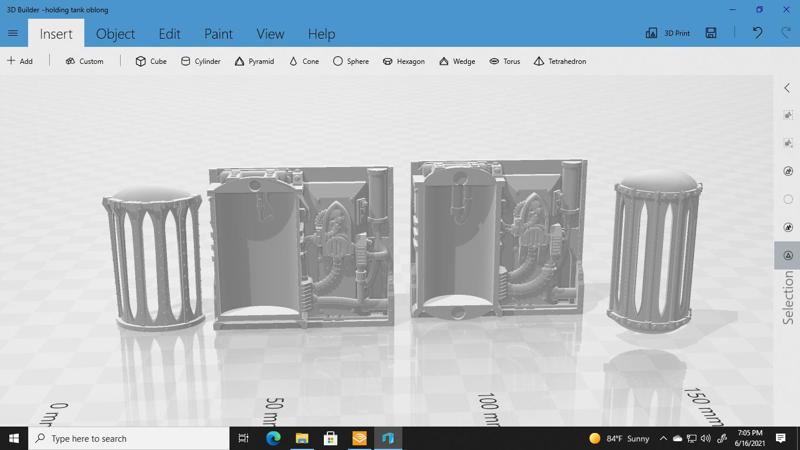Open the 84°F Sunny weather widget
Viewport: 800px width, 450px height.
point(619,438)
